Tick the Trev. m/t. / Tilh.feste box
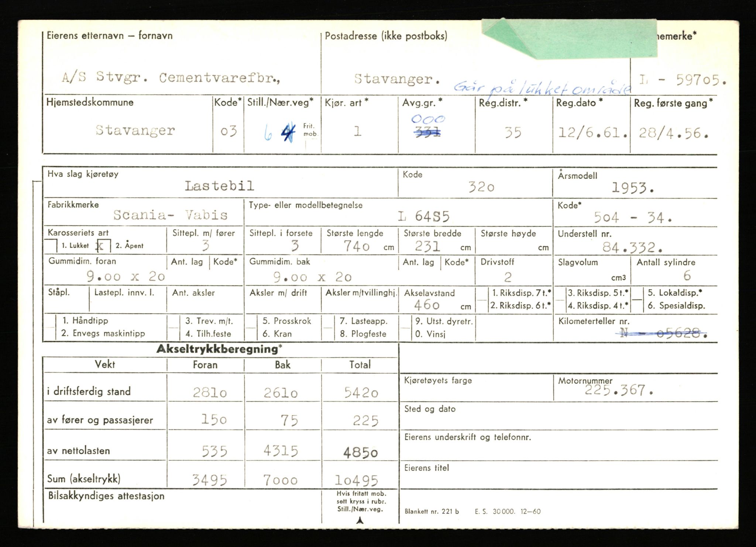The height and width of the screenshot is (547, 756). (x=173, y=327)
